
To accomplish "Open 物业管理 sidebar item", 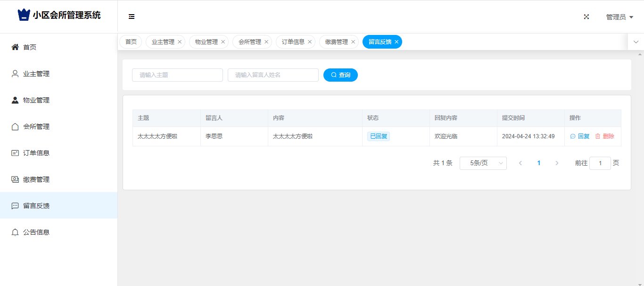I will (36, 100).
